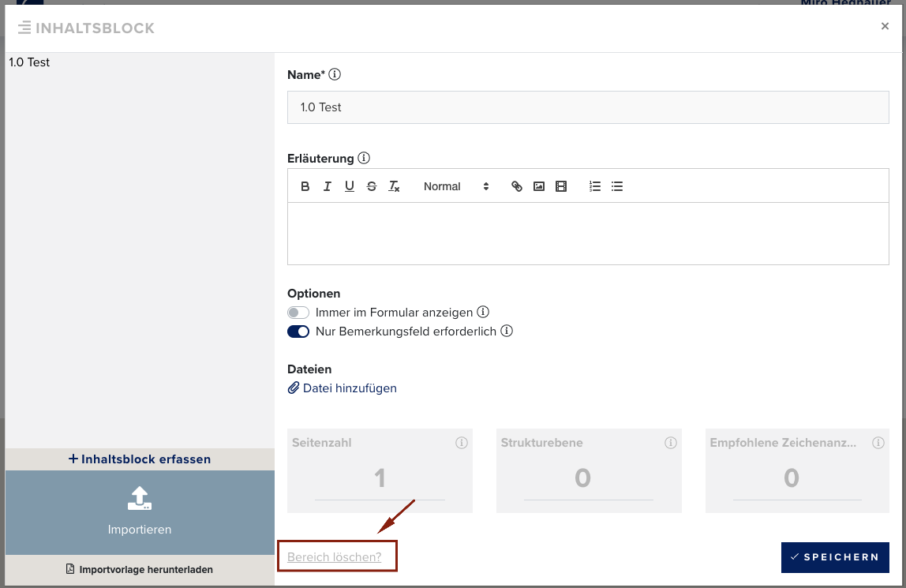
Task: Create a bulleted list
Action: coord(617,186)
